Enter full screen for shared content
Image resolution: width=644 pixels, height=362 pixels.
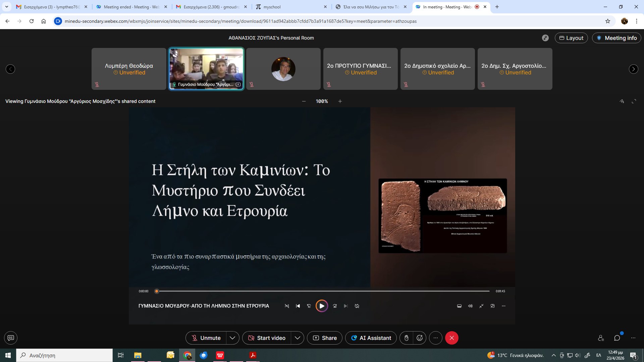point(634,101)
